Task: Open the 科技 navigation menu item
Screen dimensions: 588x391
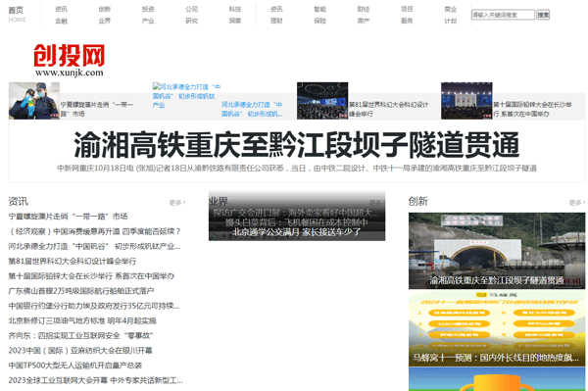Action: (x=235, y=9)
